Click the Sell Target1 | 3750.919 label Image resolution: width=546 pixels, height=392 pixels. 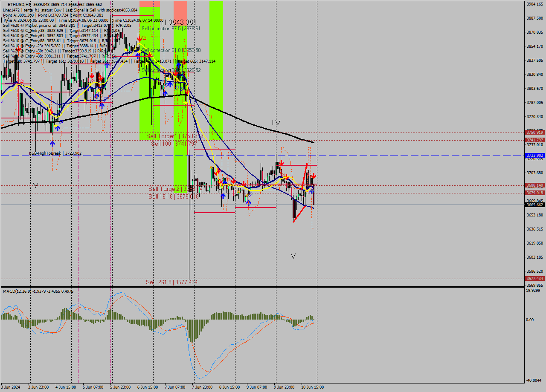[171, 136]
